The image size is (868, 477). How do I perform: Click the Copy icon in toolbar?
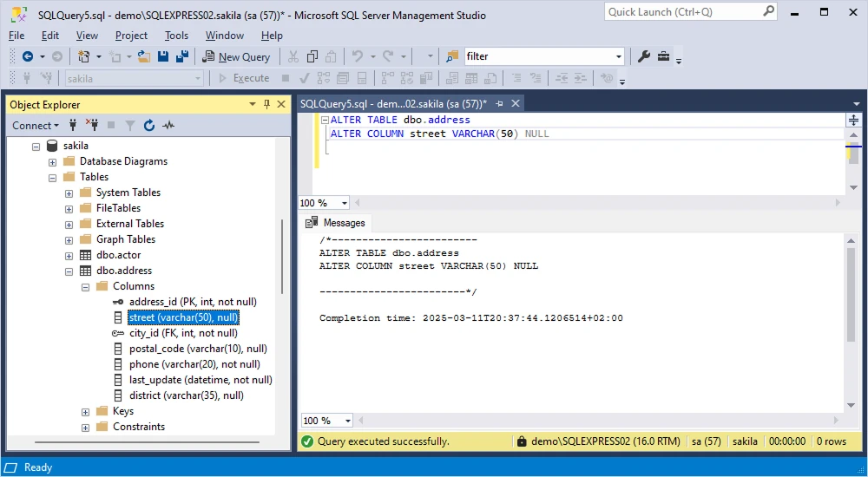coord(312,56)
